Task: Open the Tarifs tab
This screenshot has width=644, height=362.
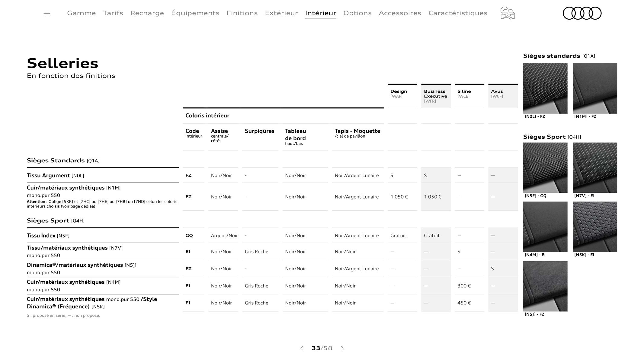Action: tap(113, 13)
